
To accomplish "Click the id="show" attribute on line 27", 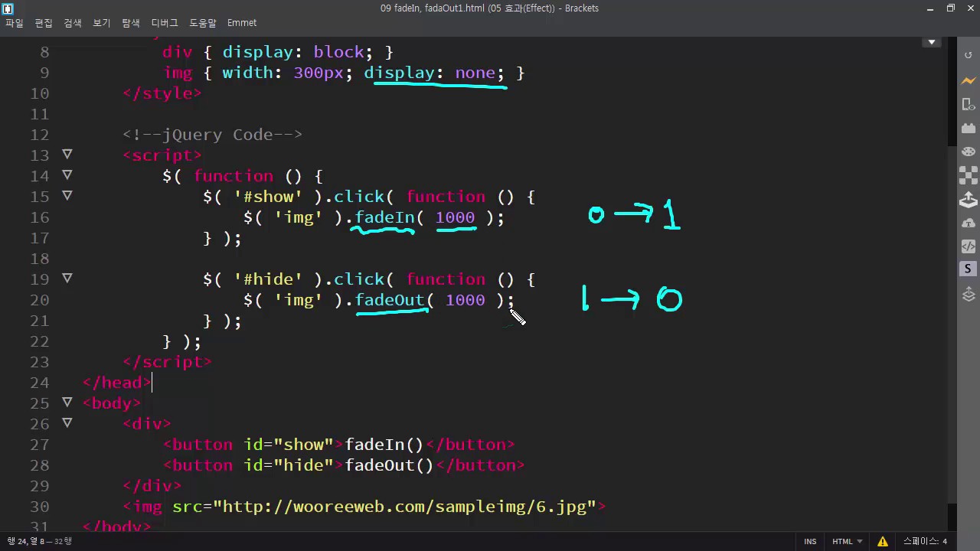I will coord(289,445).
